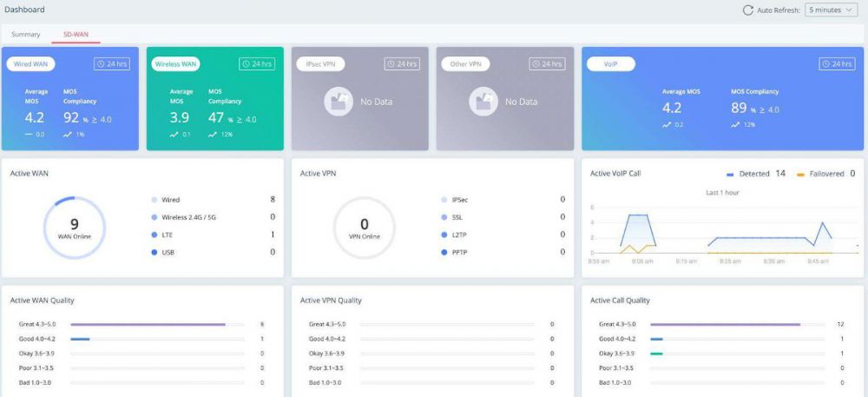The height and width of the screenshot is (397, 868).
Task: Open 24 hrs range on Other VPN card
Action: 547,63
